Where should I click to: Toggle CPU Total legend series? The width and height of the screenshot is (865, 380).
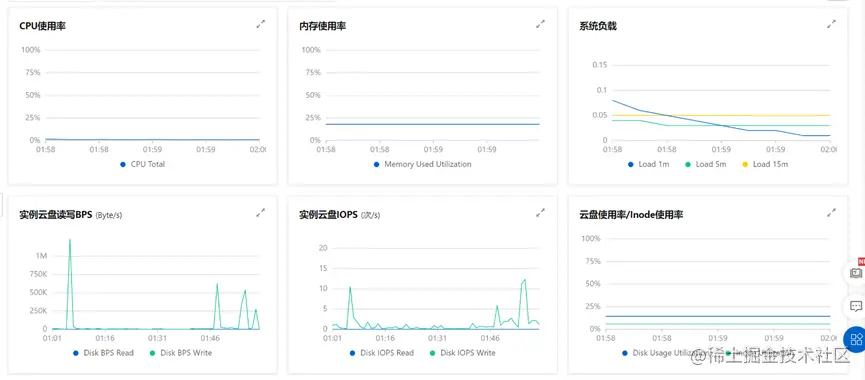click(x=142, y=164)
